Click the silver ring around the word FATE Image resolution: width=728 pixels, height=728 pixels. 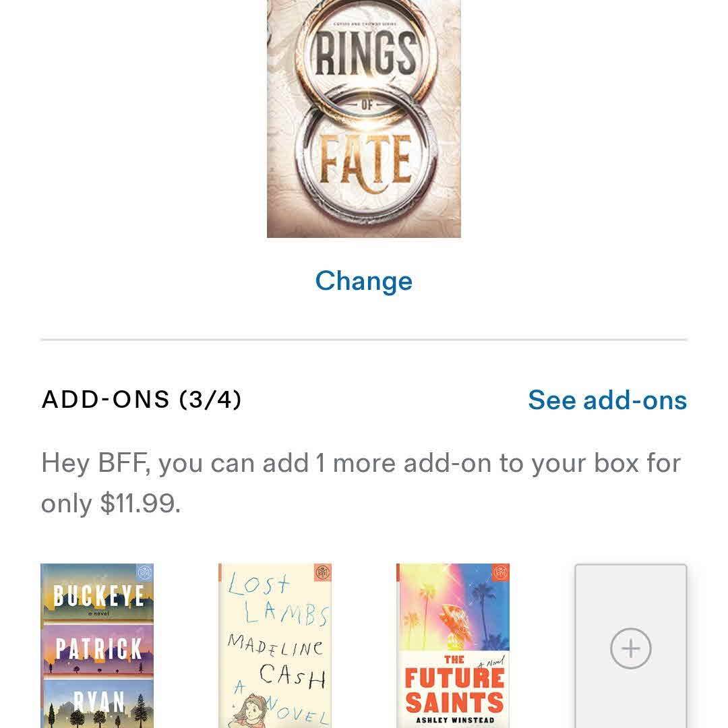(x=305, y=162)
